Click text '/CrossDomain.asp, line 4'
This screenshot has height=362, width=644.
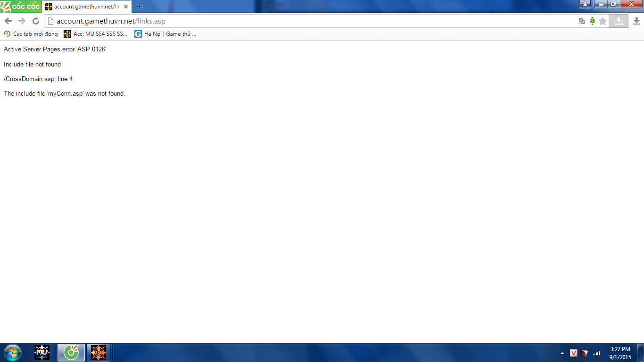click(x=38, y=79)
